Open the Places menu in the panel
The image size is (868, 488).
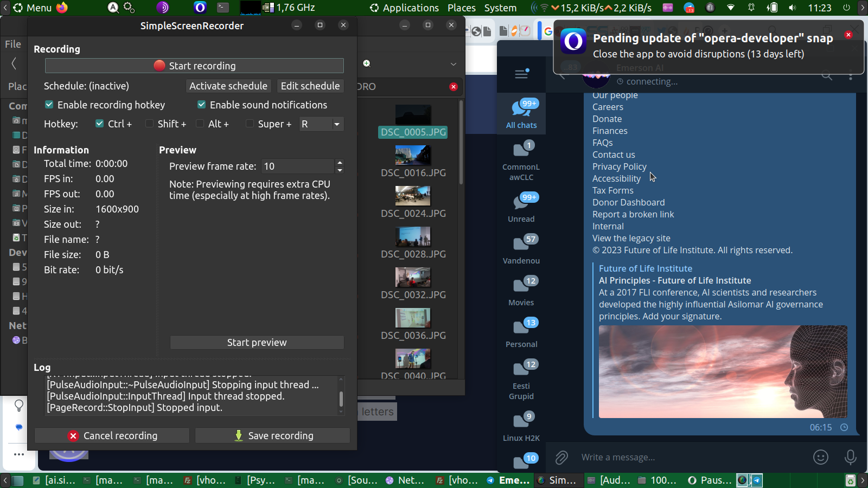pyautogui.click(x=461, y=8)
